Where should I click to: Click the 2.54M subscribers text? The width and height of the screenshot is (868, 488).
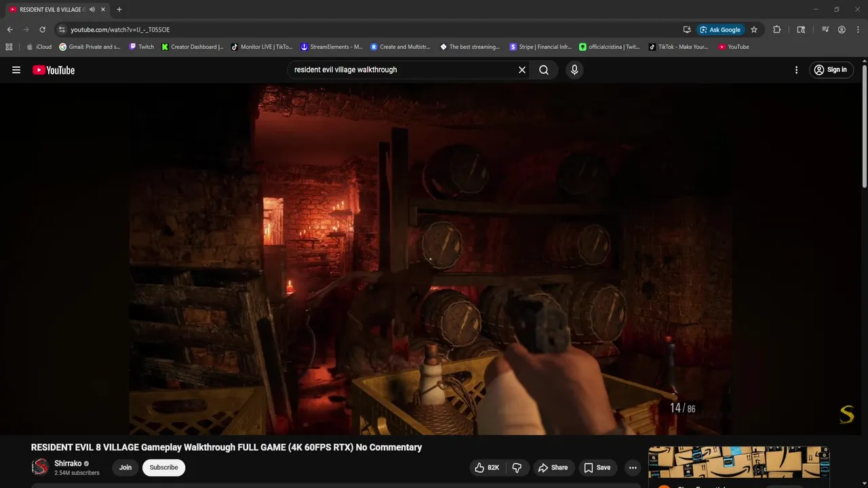[77, 473]
